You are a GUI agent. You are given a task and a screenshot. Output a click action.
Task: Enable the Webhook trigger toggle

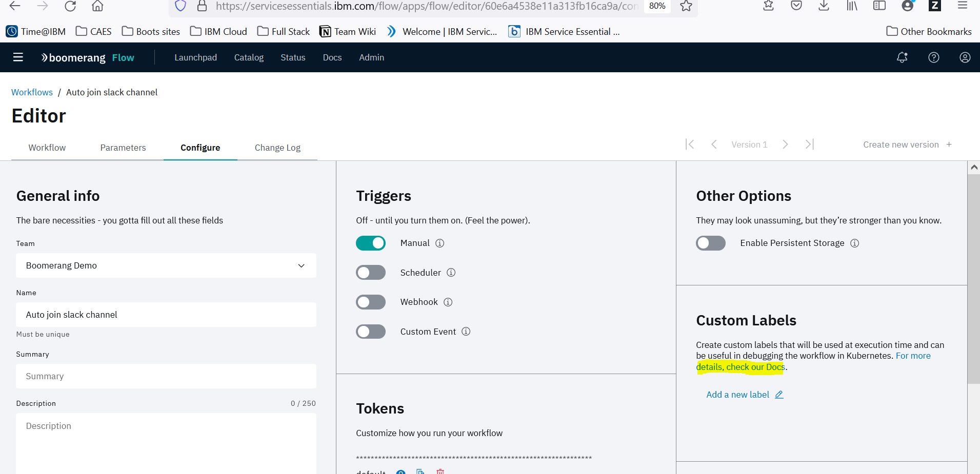point(371,302)
